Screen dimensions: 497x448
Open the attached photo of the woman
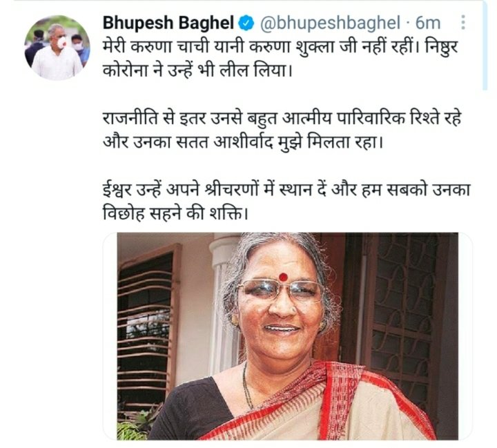coord(287,336)
